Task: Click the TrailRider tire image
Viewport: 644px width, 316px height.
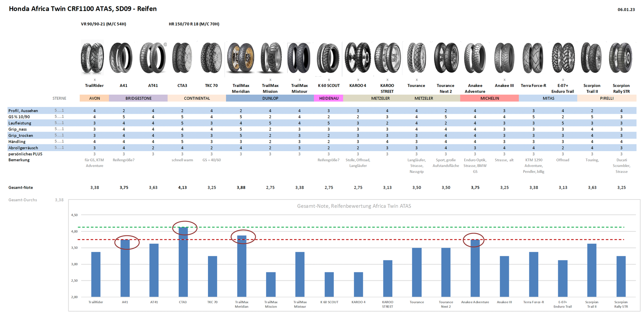Action: 92,58
